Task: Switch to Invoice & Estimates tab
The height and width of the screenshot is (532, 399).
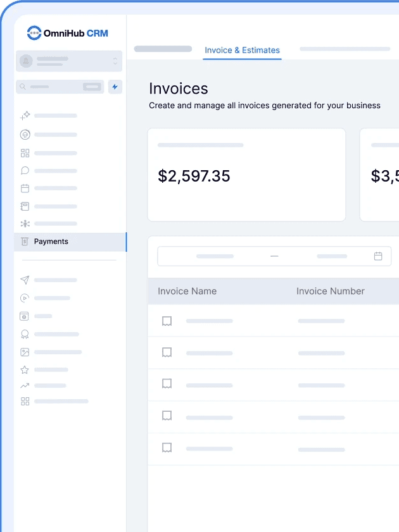Action: pyautogui.click(x=242, y=50)
